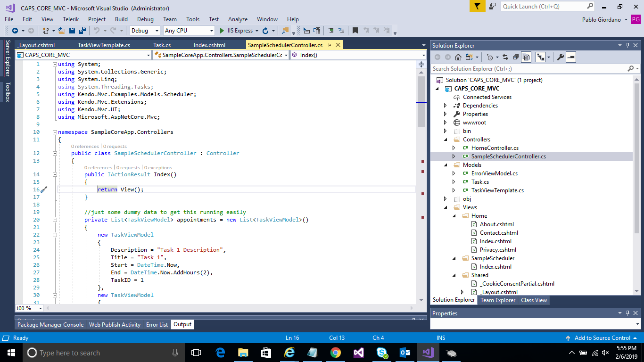This screenshot has width=644, height=362.
Task: Toggle a bookmark with the bookmark icon
Action: [355, 31]
